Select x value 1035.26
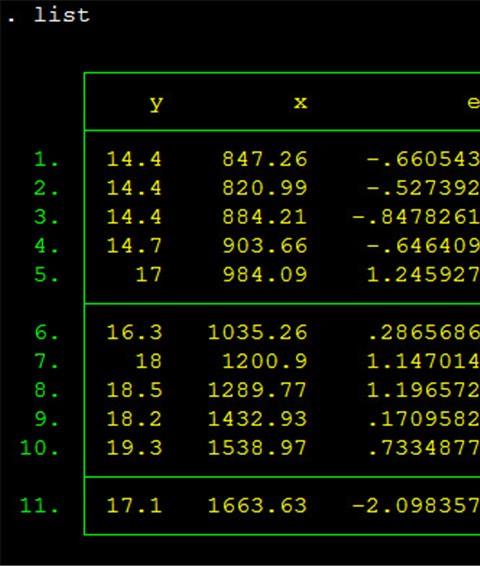 257,332
